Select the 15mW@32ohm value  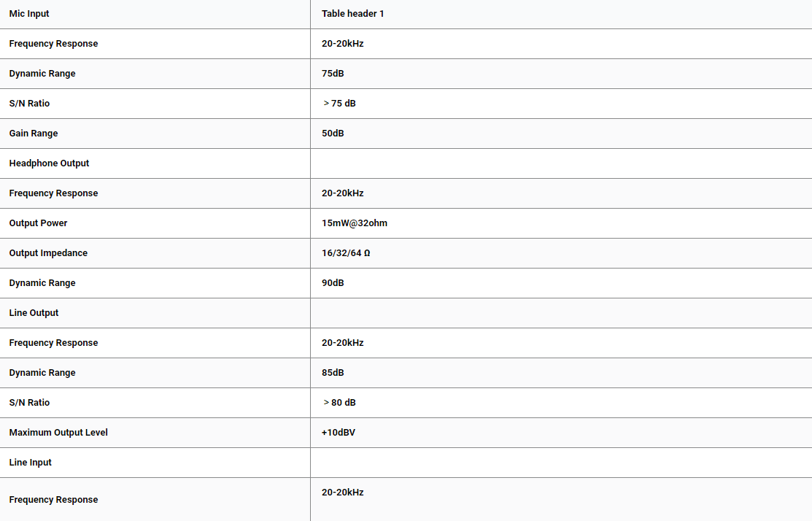355,223
